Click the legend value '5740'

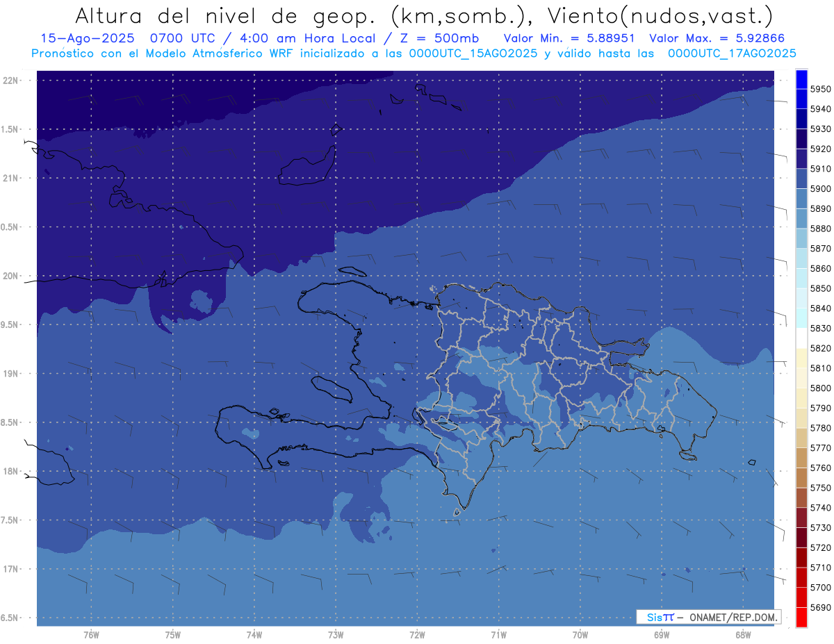tap(820, 508)
